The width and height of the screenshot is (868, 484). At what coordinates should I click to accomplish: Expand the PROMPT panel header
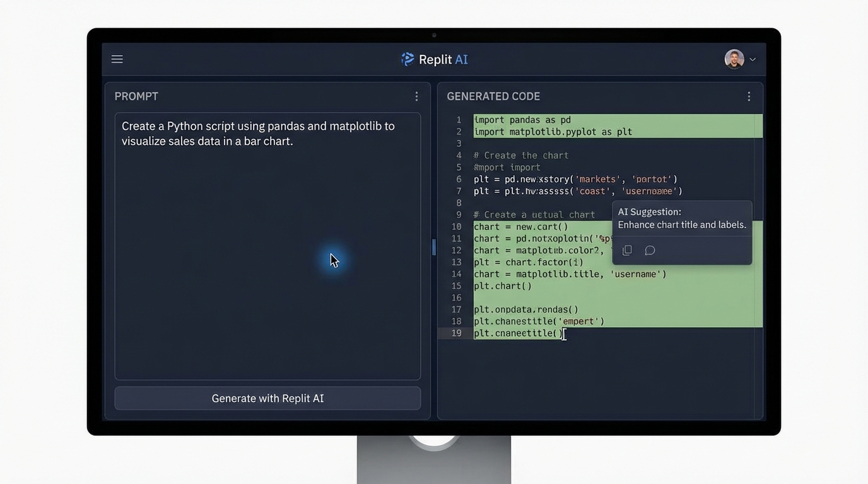click(267, 96)
